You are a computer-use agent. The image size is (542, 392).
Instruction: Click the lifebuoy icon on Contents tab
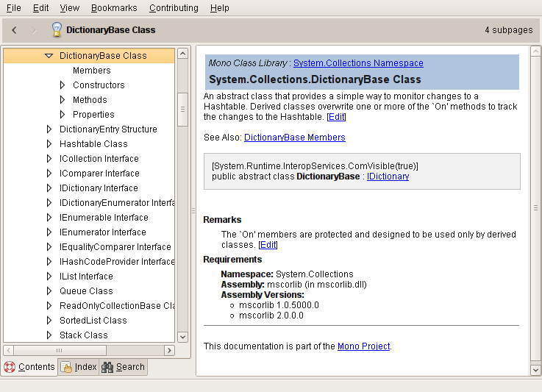pyautogui.click(x=10, y=367)
